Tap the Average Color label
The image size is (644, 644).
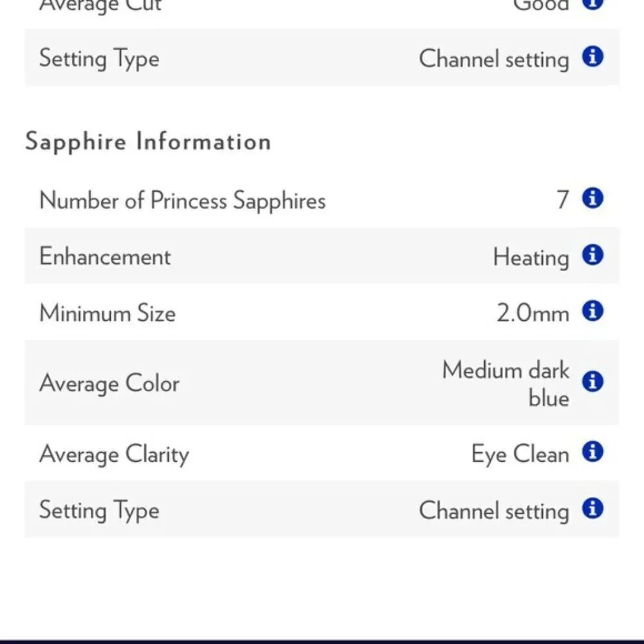coord(109,384)
